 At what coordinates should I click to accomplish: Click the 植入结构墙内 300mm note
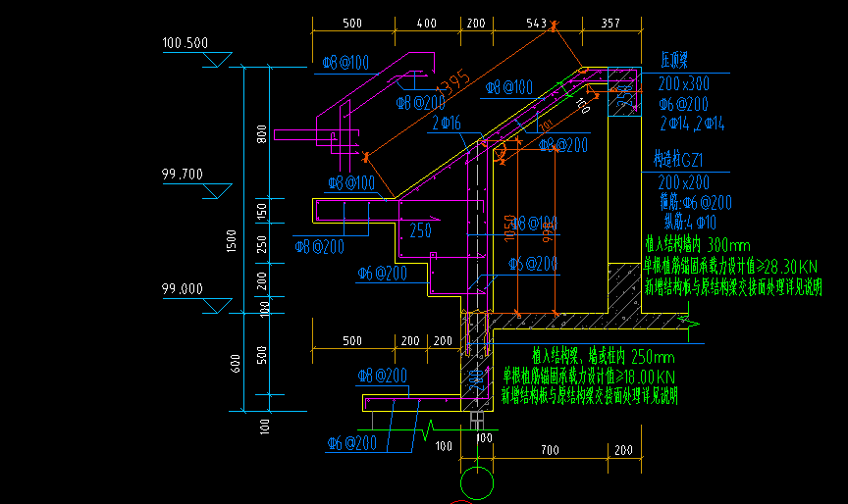(x=696, y=245)
